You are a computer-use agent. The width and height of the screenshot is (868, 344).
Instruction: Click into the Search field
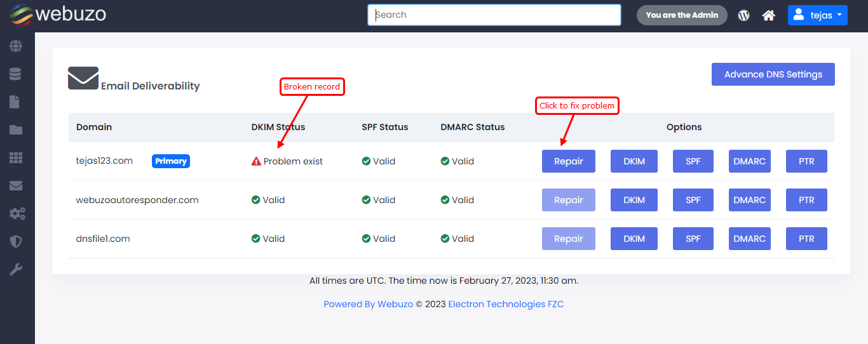[x=494, y=15]
